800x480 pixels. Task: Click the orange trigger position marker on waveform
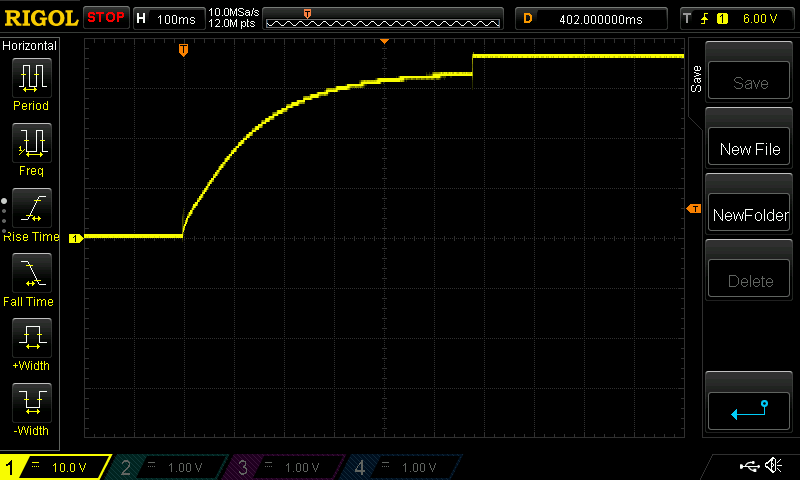[183, 49]
